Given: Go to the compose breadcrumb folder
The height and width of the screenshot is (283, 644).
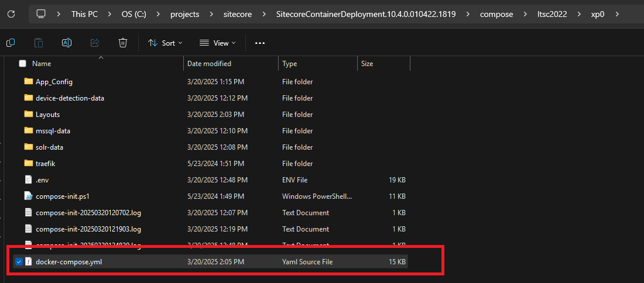Looking at the screenshot, I should click(x=496, y=14).
